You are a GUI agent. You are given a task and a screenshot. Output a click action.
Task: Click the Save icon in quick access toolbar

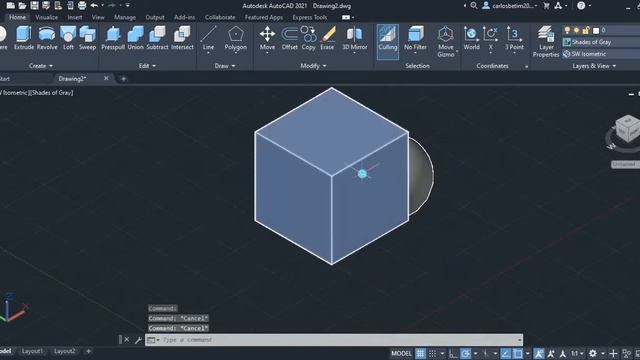[34, 5]
